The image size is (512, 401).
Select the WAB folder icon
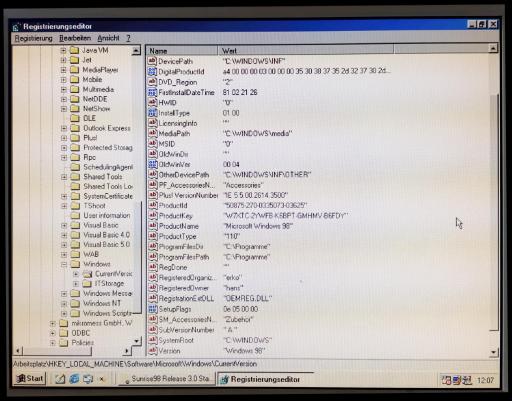click(x=76, y=254)
